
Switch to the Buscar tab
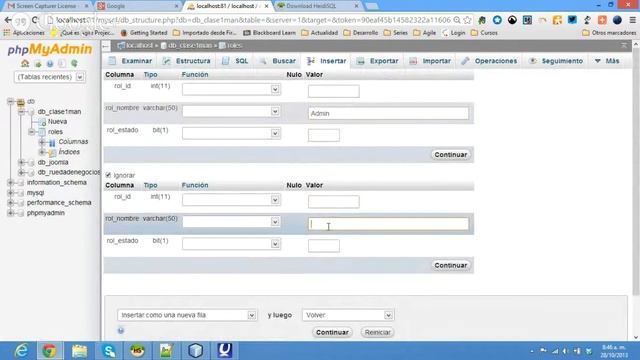coord(278,61)
